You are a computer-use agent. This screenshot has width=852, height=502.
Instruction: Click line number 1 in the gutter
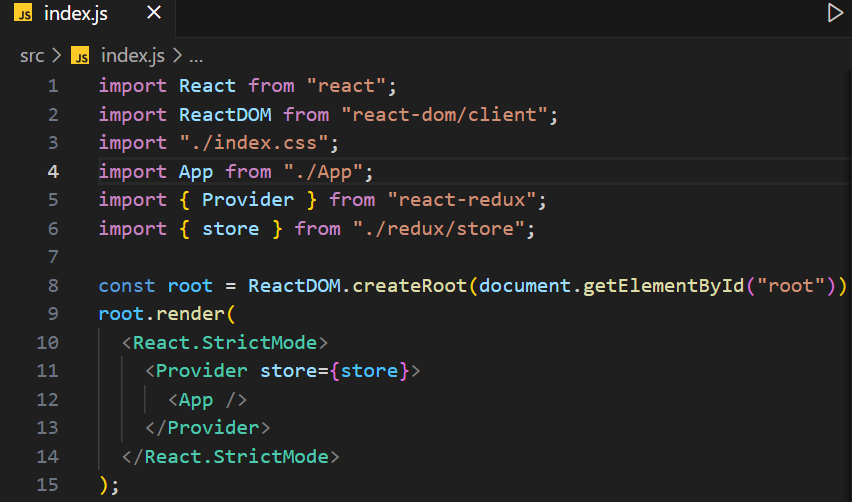pyautogui.click(x=53, y=86)
